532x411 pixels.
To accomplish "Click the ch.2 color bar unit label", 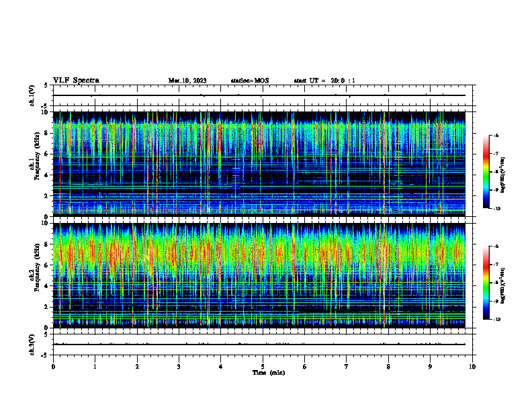I will (503, 286).
